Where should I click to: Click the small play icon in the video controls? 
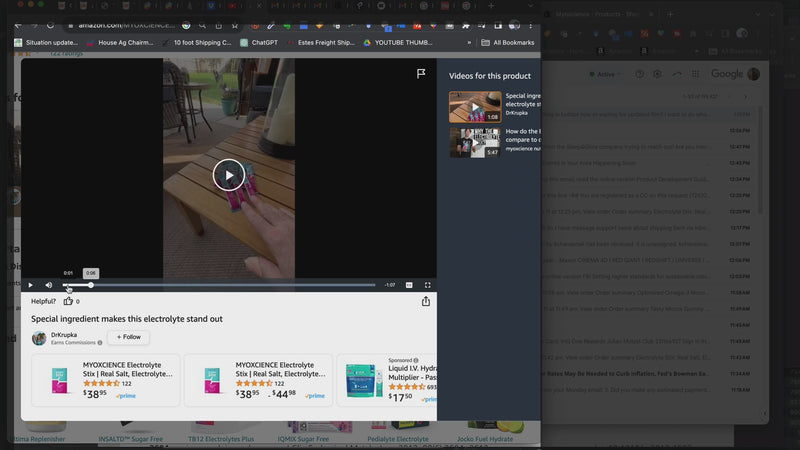click(30, 285)
